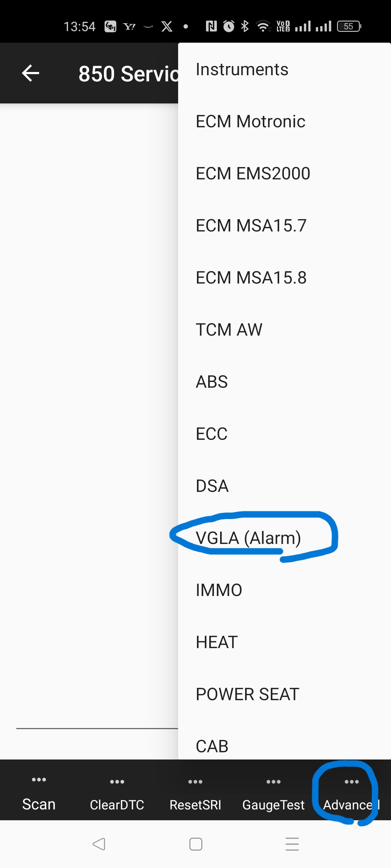Open ECM MSA15.7 option

tap(251, 226)
